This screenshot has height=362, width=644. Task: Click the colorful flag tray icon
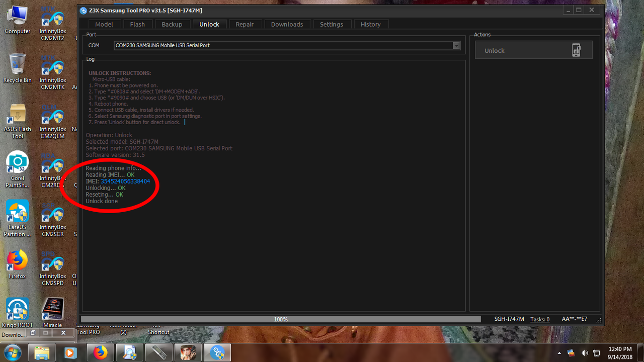click(x=571, y=353)
